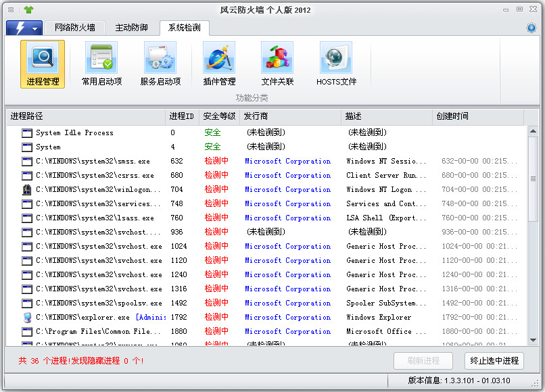Click 终止选中进程 button
The width and height of the screenshot is (545, 392).
click(x=494, y=361)
